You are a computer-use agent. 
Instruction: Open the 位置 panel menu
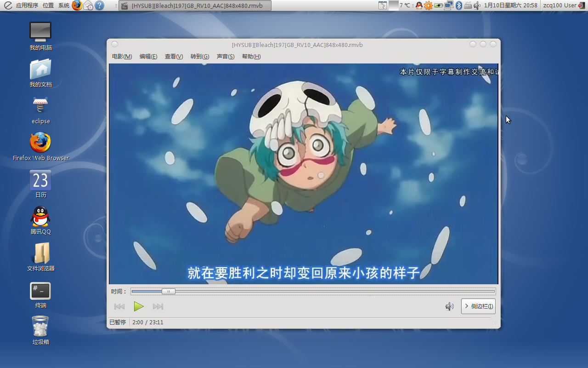coord(48,6)
